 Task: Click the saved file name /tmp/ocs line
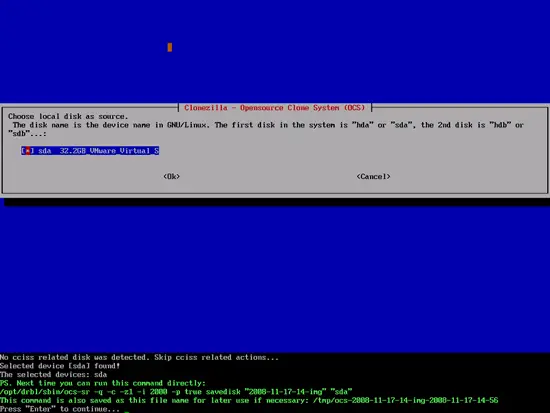point(249,400)
